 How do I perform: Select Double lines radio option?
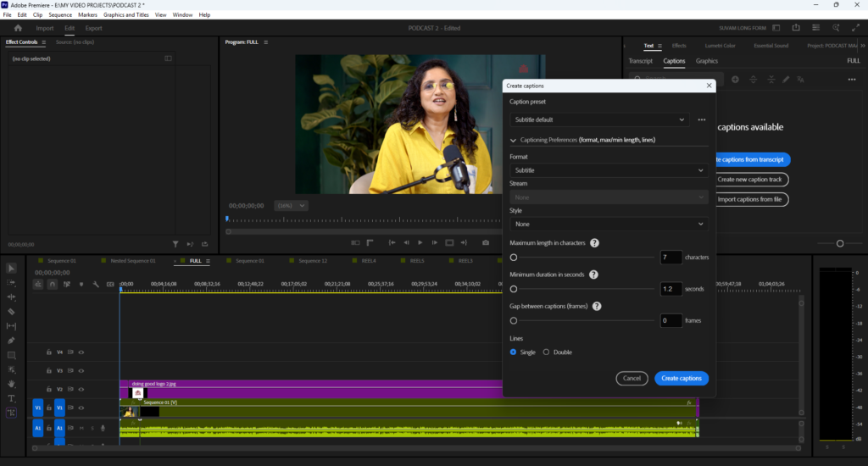click(x=546, y=352)
